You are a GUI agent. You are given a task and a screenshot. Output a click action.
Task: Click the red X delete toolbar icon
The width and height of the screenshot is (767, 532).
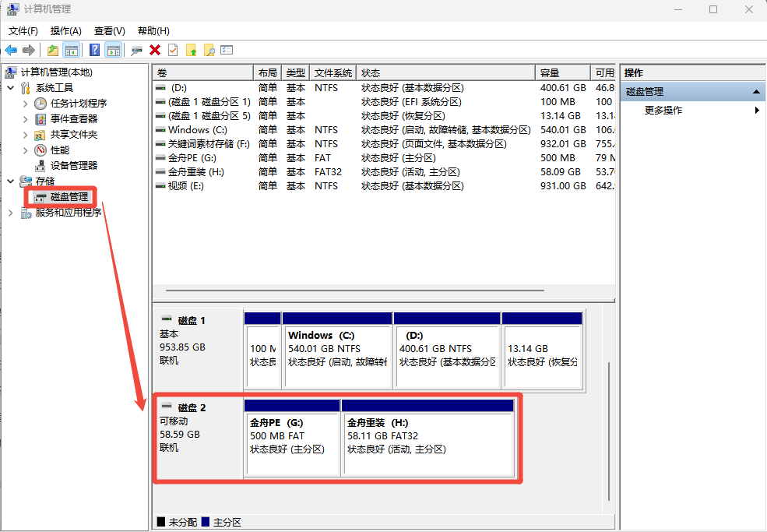(155, 50)
